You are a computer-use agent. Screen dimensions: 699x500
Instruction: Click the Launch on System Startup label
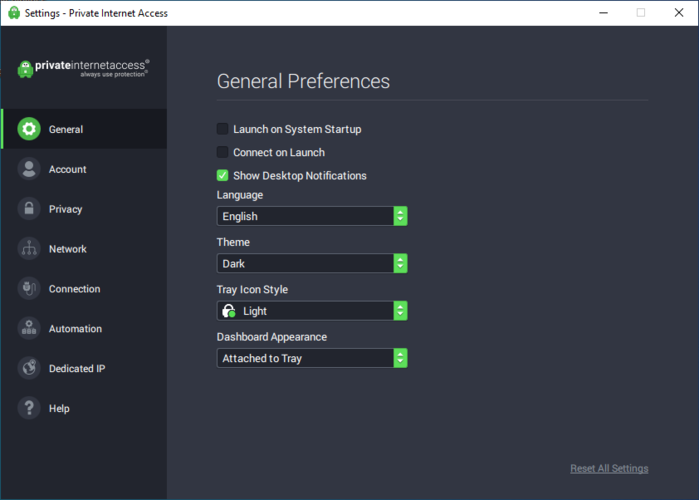point(297,129)
